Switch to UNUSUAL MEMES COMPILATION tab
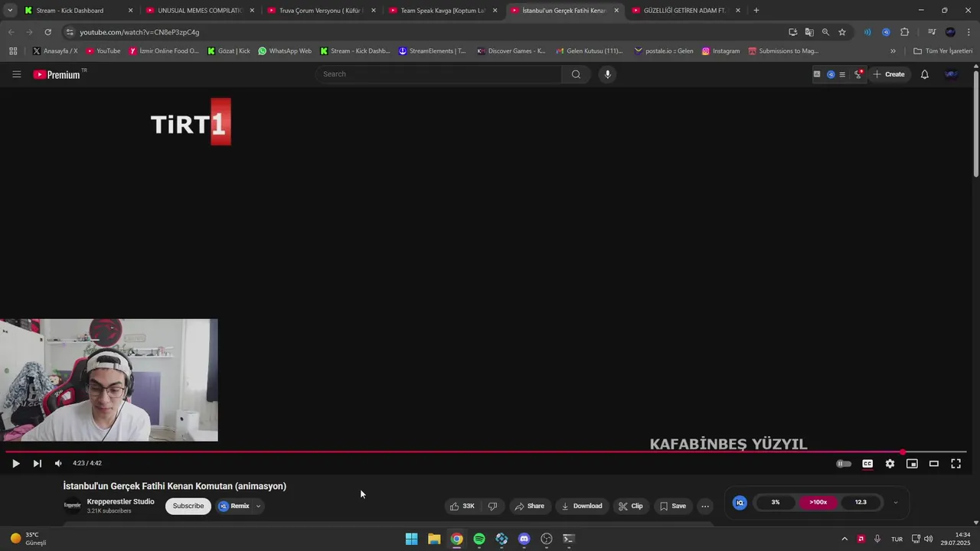This screenshot has height=551, width=980. (x=198, y=11)
